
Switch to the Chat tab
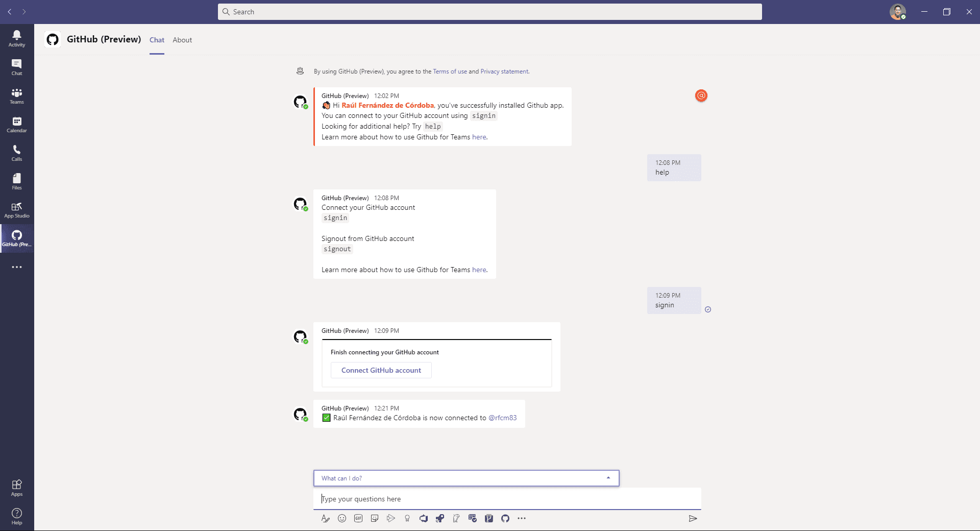coord(157,40)
